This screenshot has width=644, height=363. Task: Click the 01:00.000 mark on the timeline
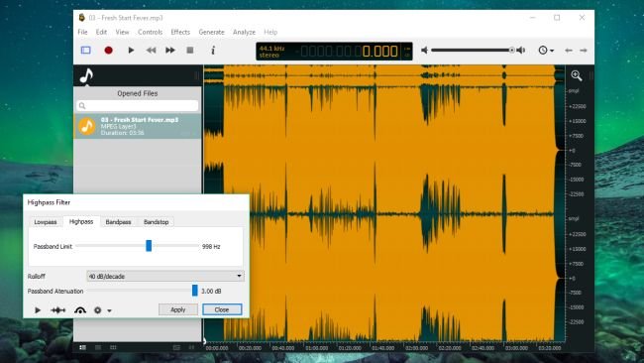tap(317, 348)
